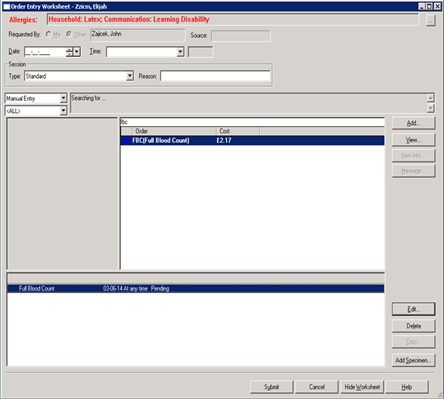The height and width of the screenshot is (399, 444).
Task: Select the Other radio button
Action: click(69, 34)
